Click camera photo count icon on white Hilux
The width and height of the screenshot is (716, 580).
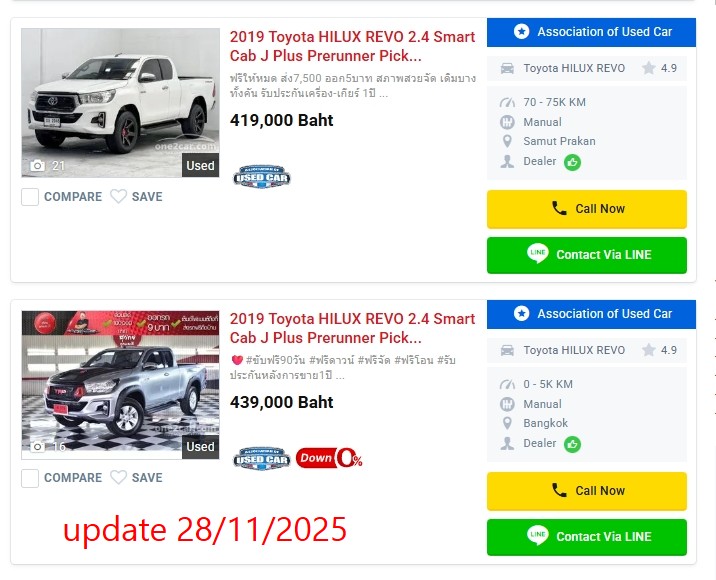pos(37,165)
